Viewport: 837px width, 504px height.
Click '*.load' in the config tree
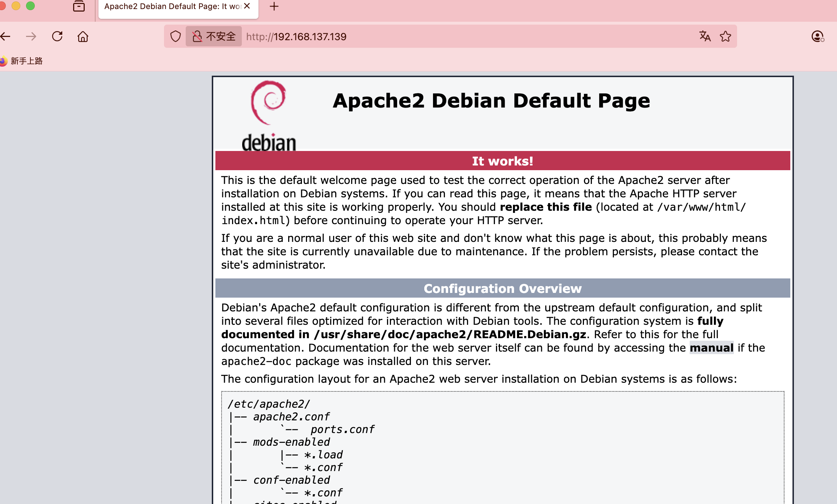(x=323, y=455)
